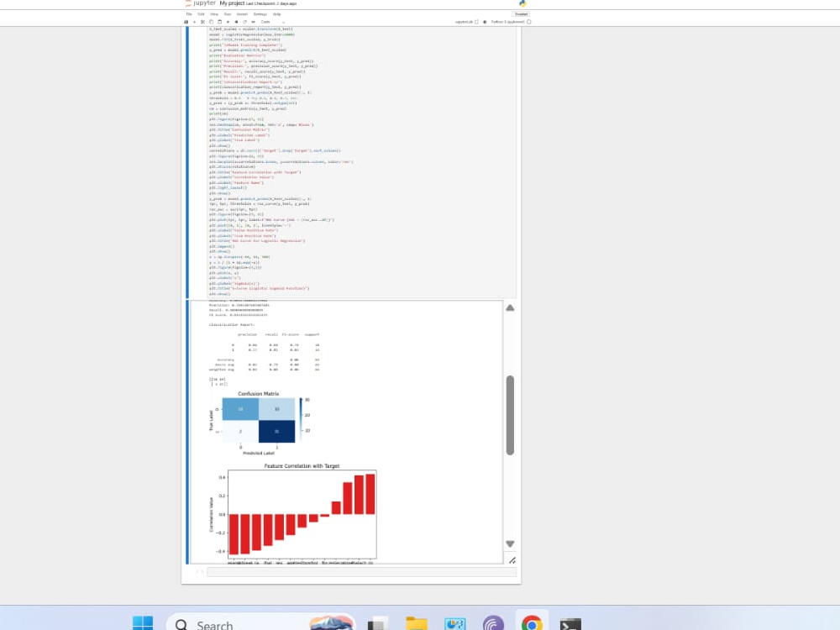Cut the selected cell with the scissors icon
Screen dimensions: 840x630
[202, 22]
